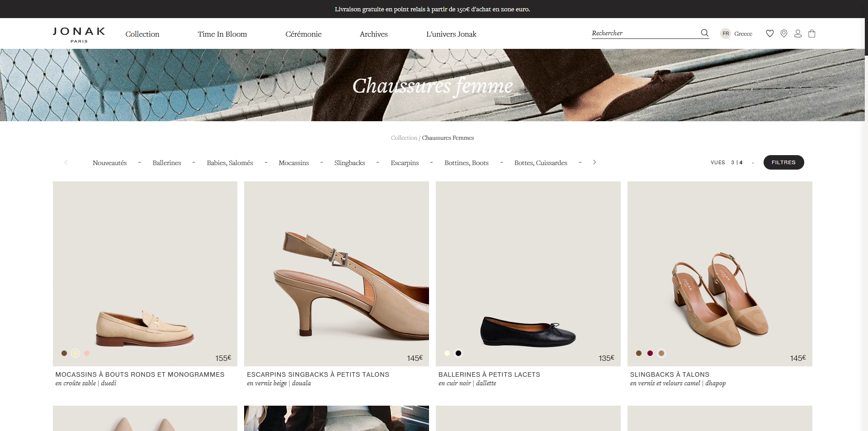
Task: Open the user account icon
Action: (x=798, y=33)
